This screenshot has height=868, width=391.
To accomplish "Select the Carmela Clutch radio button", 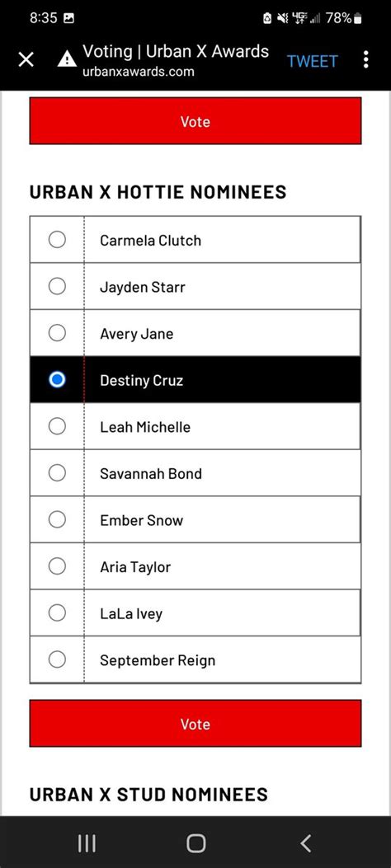I will click(57, 240).
